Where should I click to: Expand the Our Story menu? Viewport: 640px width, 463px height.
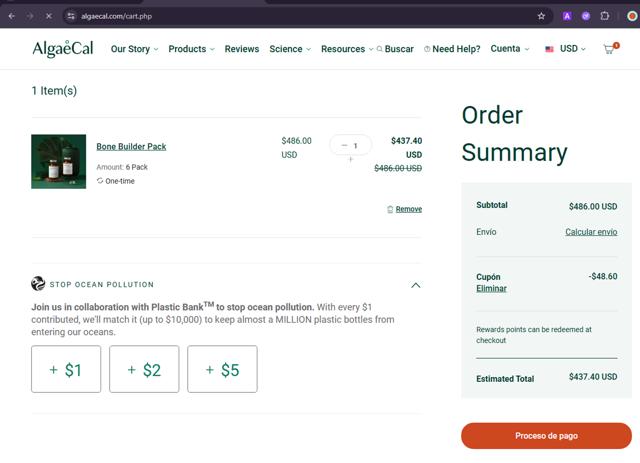point(134,49)
